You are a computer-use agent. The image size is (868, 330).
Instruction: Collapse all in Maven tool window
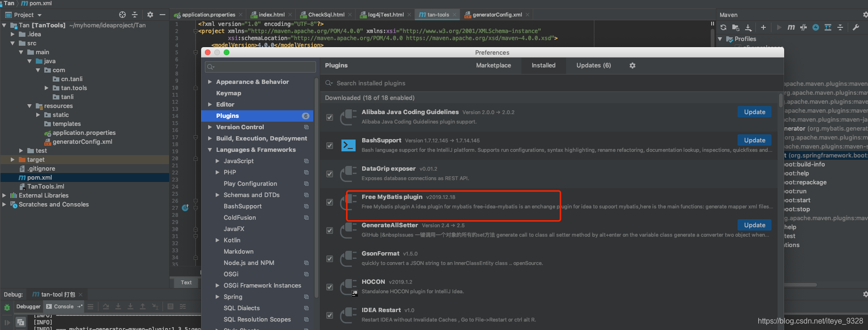pyautogui.click(x=840, y=27)
